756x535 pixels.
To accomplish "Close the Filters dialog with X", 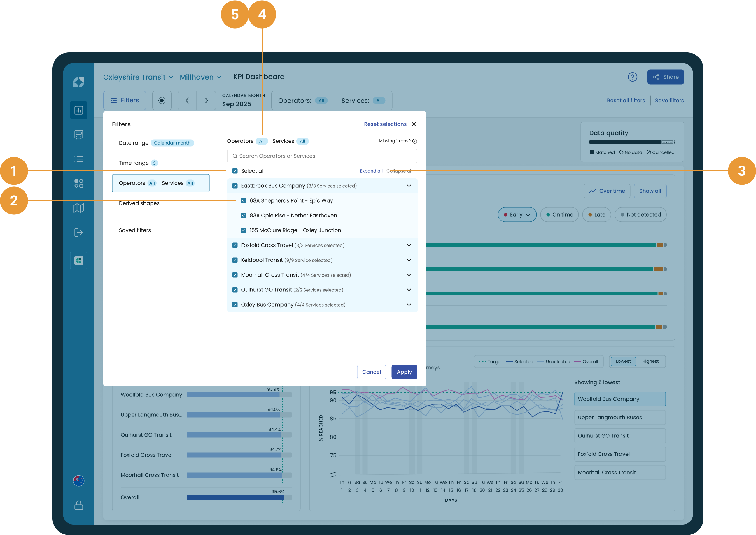I will [414, 124].
